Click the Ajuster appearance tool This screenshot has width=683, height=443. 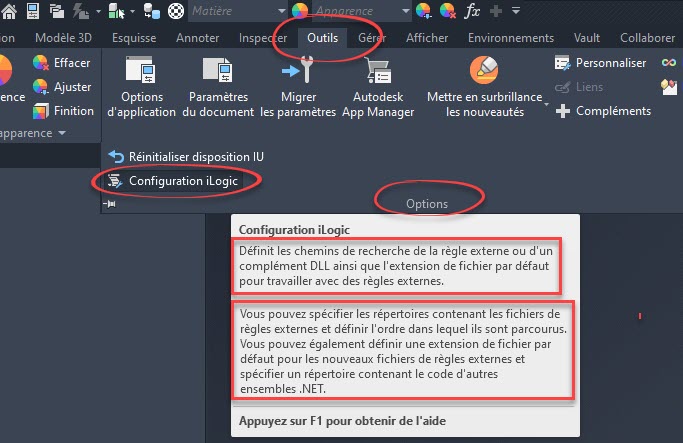62,87
